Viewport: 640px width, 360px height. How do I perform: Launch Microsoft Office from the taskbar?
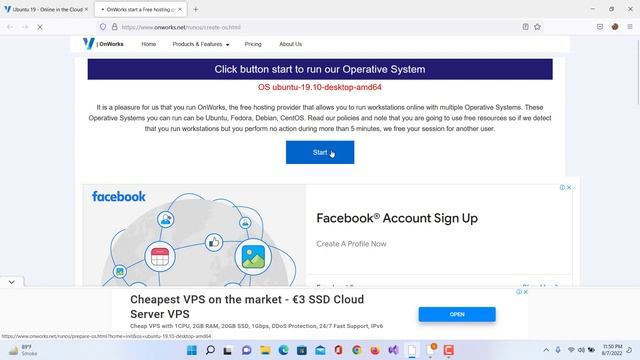pyautogui.click(x=338, y=350)
